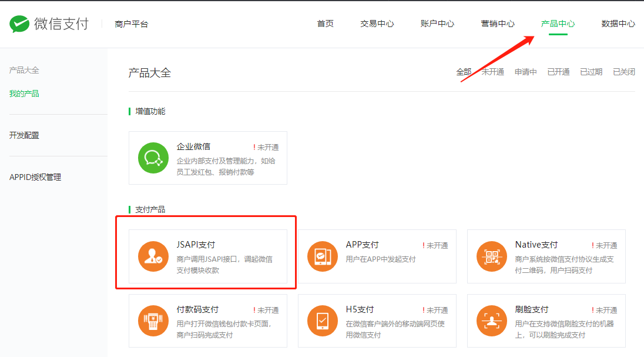Click description 商户系统按微信支付协议生成支付二维码

[564, 265]
